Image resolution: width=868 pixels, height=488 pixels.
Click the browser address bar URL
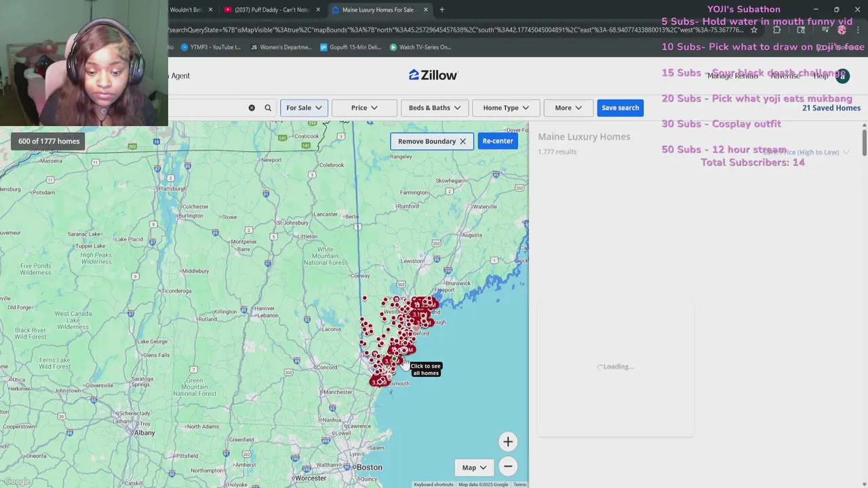click(x=456, y=30)
